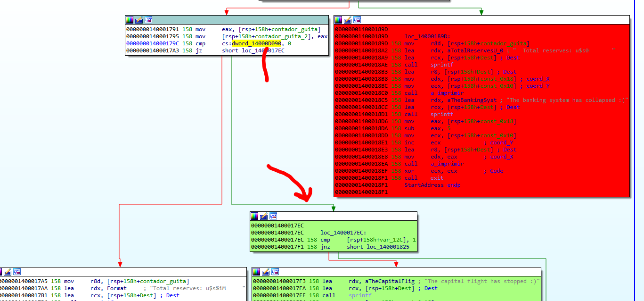Open node color picker on the red block
The image size is (644, 301).
(339, 20)
